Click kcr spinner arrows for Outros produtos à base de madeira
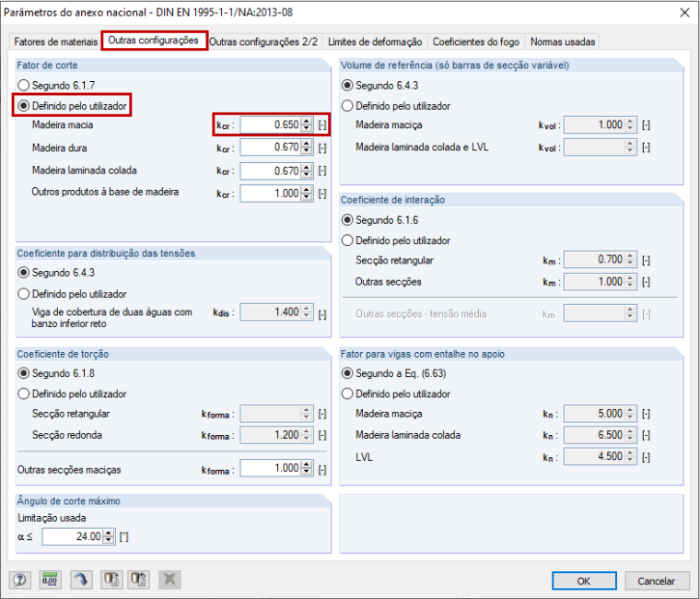The image size is (700, 599). click(306, 194)
